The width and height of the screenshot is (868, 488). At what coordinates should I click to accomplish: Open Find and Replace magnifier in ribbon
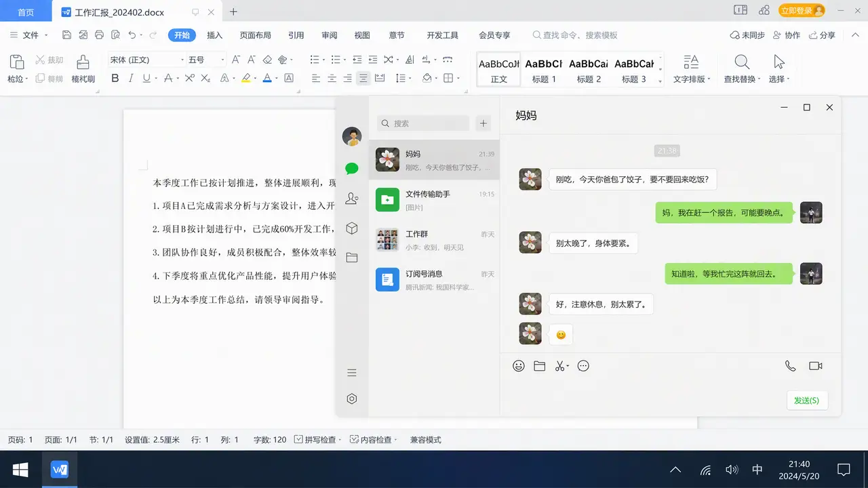pos(742,62)
